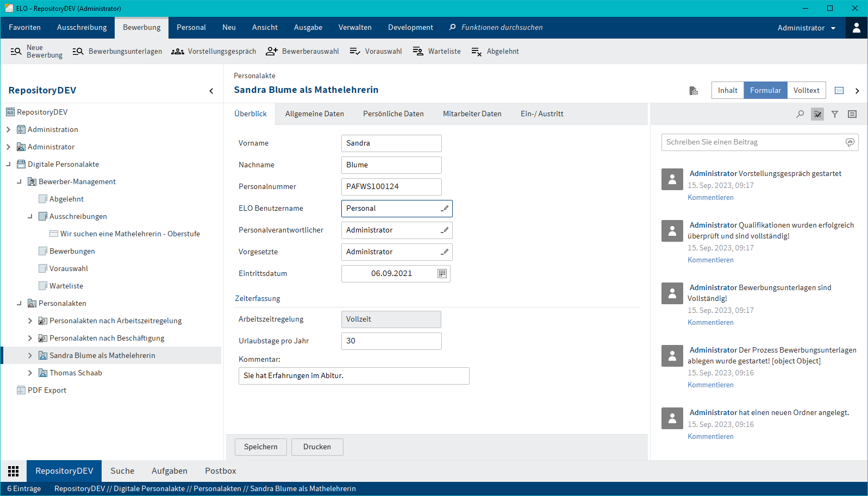Click the Bewerberauswahl icon
The image size is (868, 496).
[272, 52]
